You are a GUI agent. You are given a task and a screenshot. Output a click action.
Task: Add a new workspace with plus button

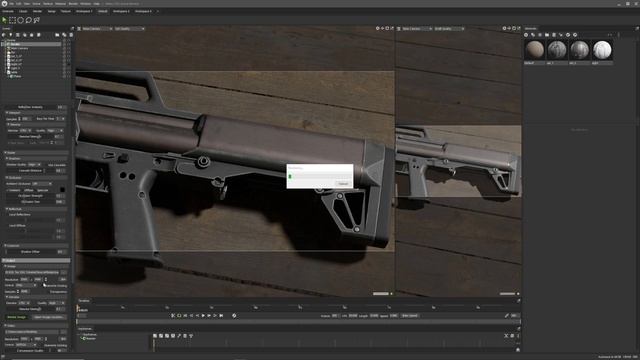pos(158,11)
